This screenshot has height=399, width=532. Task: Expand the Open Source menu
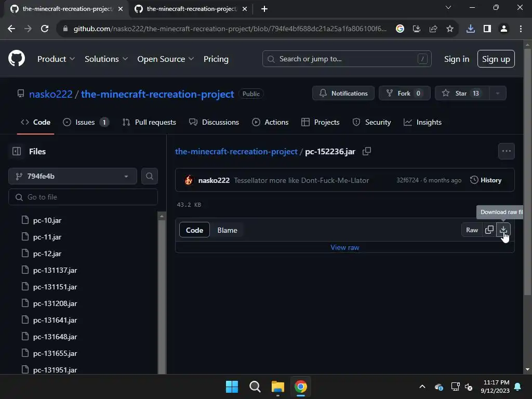click(166, 59)
